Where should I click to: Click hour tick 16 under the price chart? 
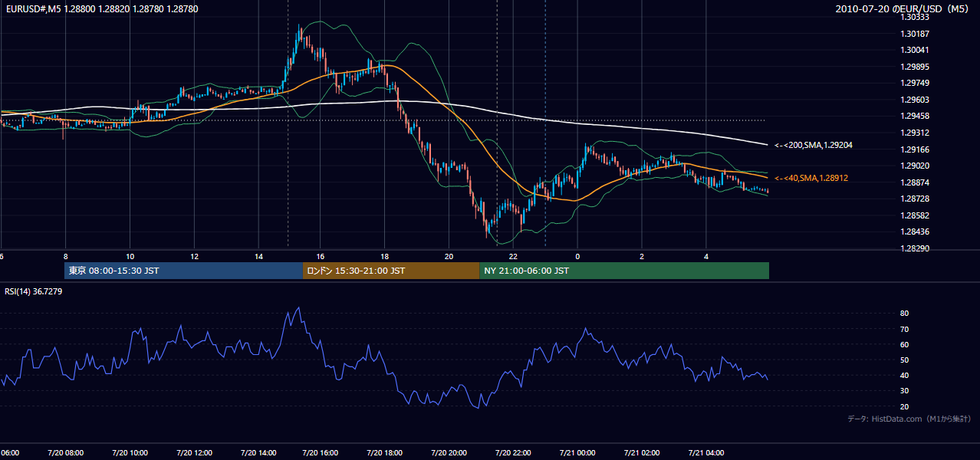pyautogui.click(x=321, y=256)
